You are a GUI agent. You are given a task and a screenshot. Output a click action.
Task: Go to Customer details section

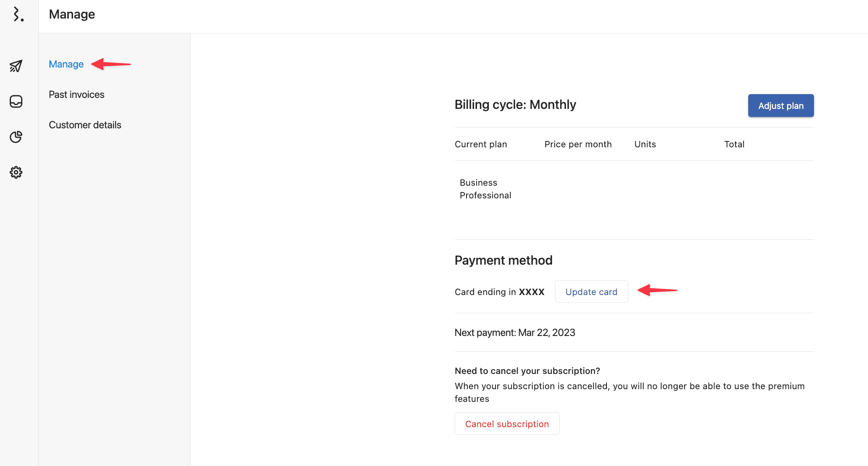click(85, 125)
